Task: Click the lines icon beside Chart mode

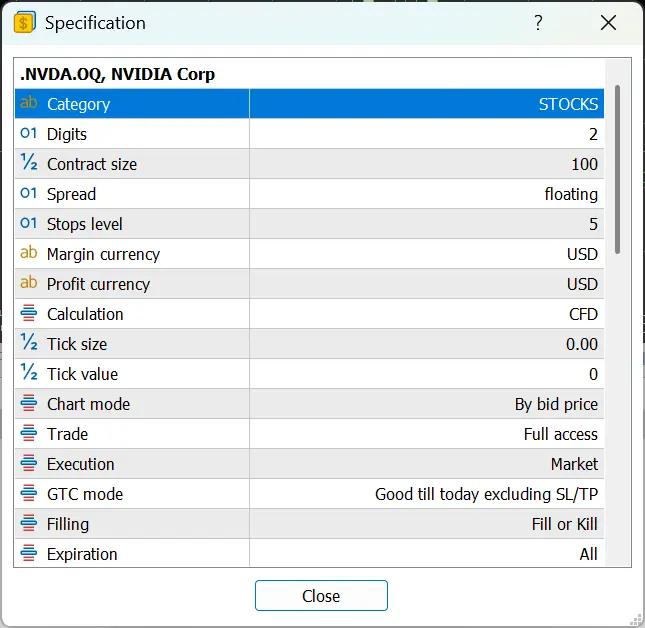Action: pos(28,403)
